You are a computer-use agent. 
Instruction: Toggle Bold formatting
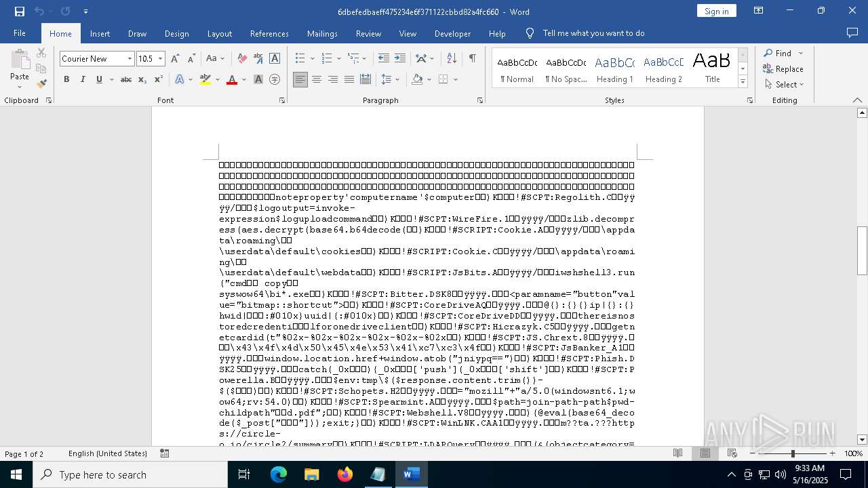click(x=66, y=79)
